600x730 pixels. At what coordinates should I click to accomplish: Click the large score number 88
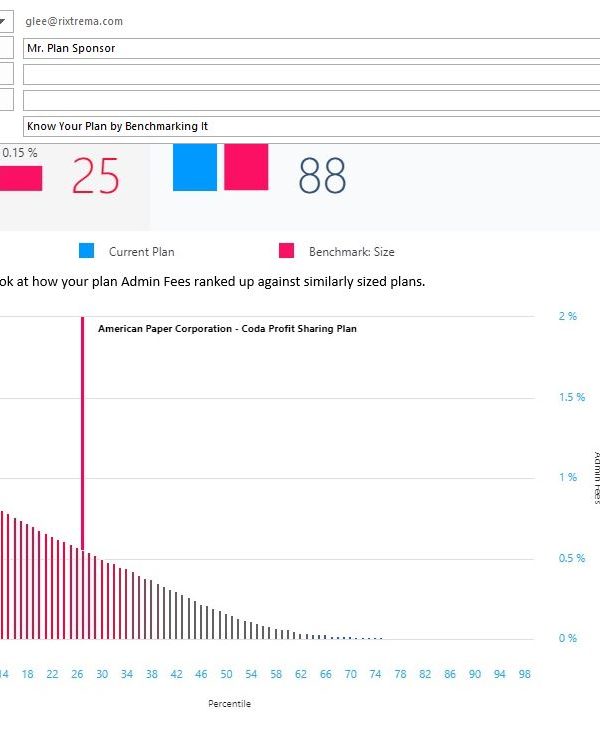pyautogui.click(x=322, y=177)
